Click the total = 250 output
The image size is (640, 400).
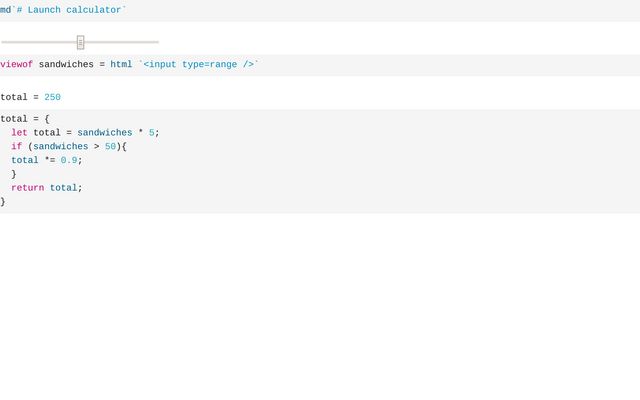pyautogui.click(x=30, y=97)
